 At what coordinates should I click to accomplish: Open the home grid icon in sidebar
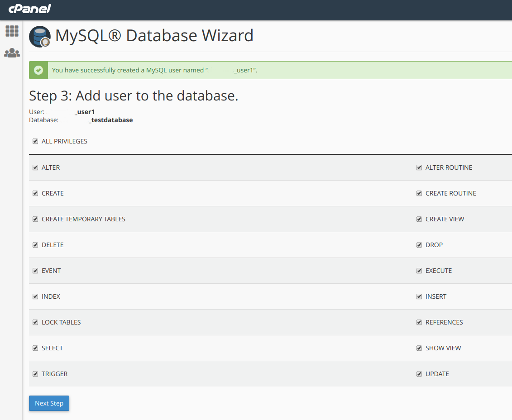click(12, 31)
